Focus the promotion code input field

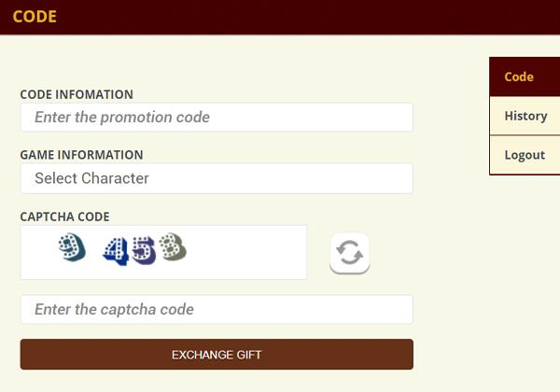click(x=217, y=117)
